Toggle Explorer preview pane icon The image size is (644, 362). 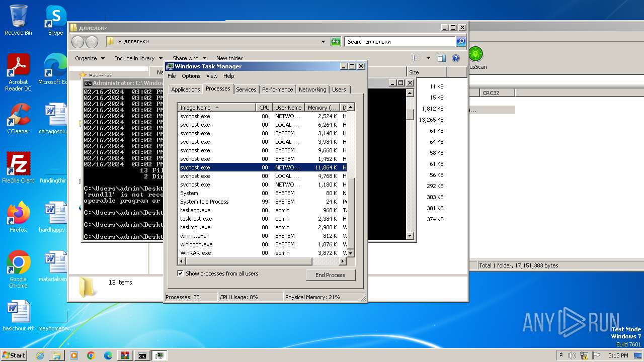[x=442, y=58]
